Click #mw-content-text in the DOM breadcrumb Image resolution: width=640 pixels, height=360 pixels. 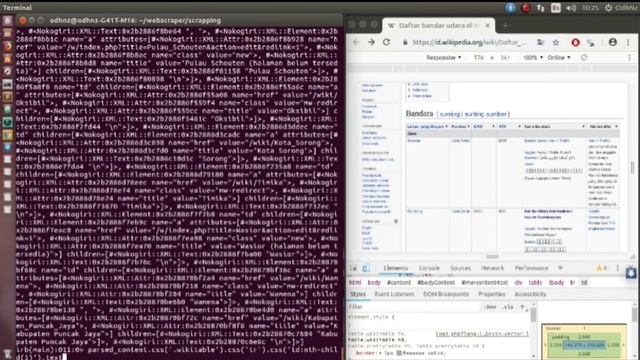(484, 282)
